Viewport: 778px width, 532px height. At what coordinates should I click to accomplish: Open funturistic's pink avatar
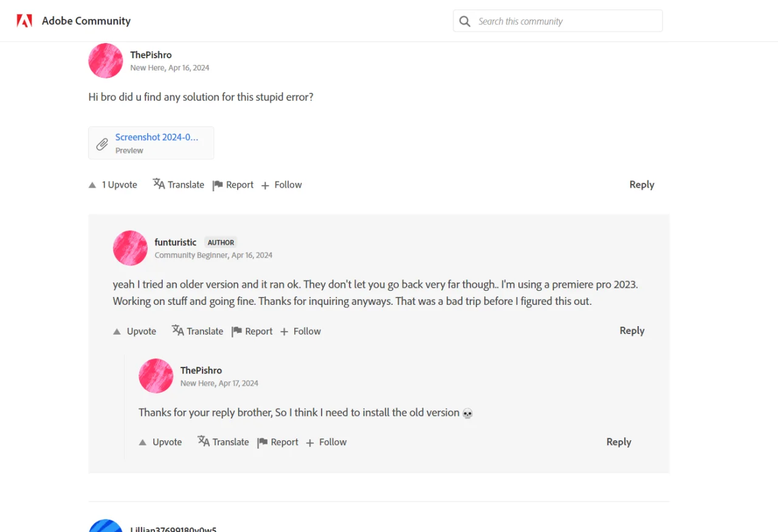[x=130, y=248]
